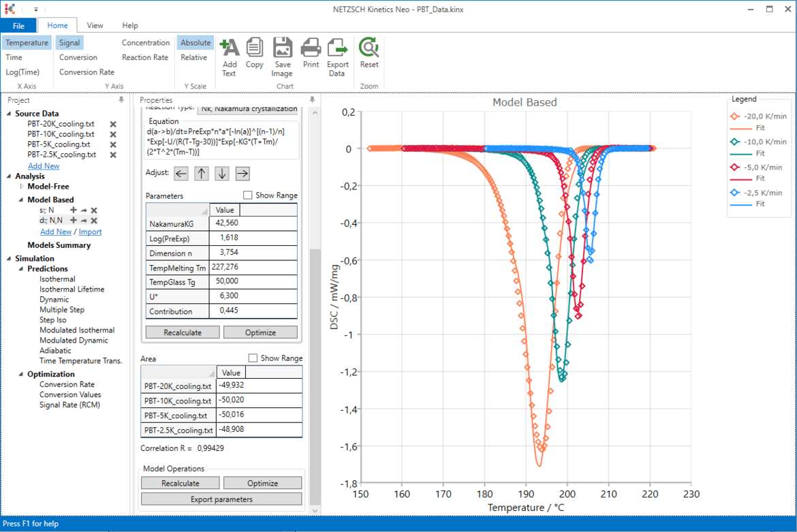
Task: Click the Adjust up arrow button
Action: coord(201,174)
